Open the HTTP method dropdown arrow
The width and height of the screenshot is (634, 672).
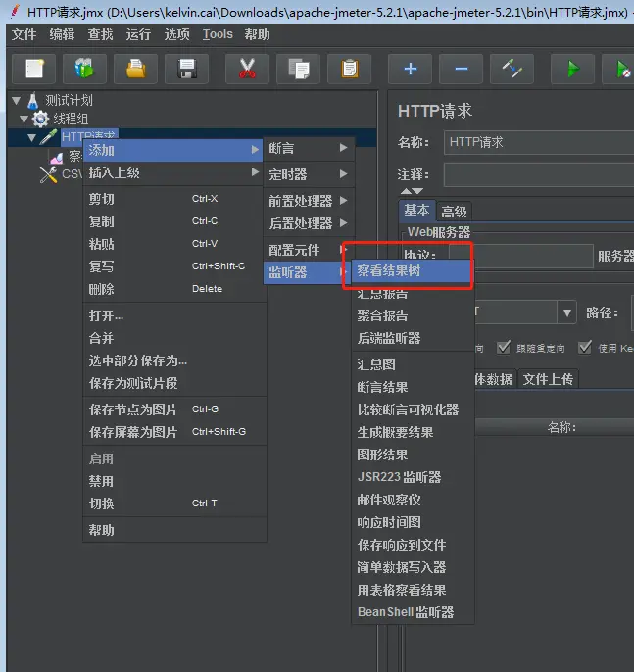click(567, 312)
